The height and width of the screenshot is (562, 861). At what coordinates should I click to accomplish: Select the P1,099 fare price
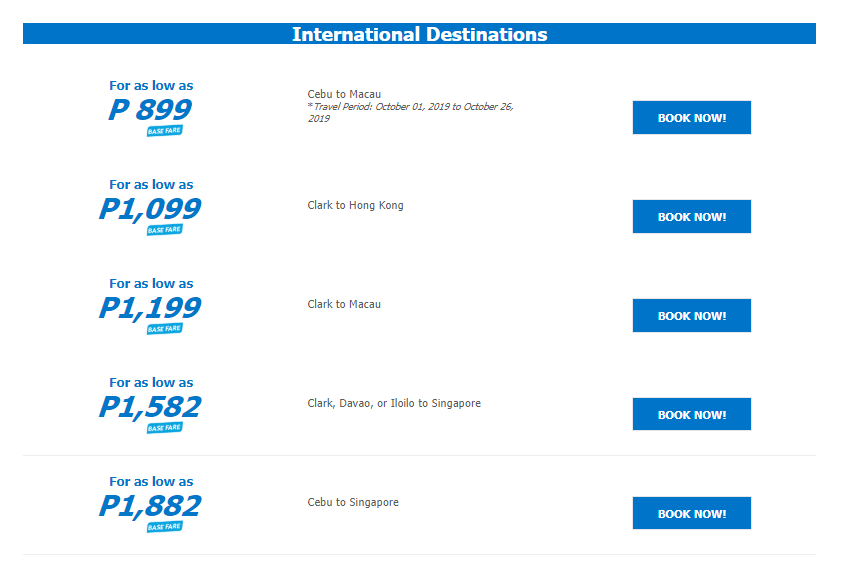click(x=150, y=209)
